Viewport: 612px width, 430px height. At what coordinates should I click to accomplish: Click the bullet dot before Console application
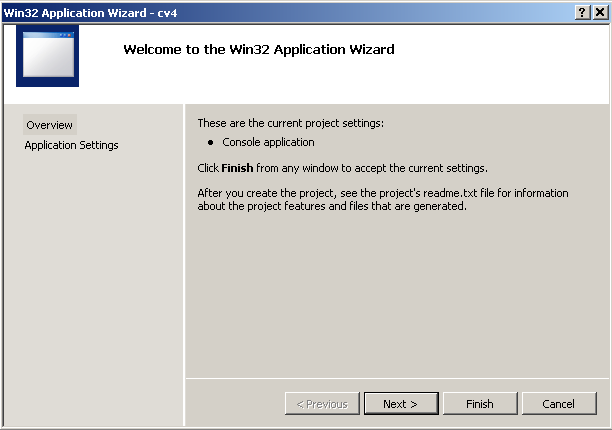pos(210,142)
